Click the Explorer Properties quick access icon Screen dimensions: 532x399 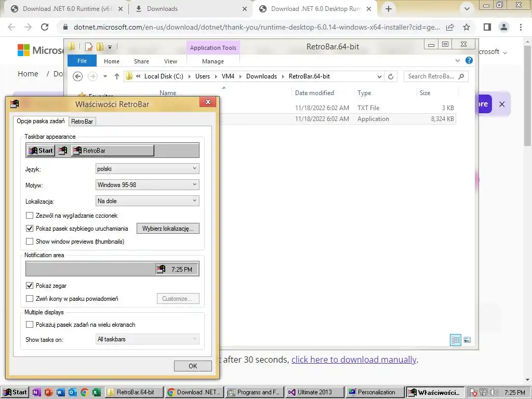pyautogui.click(x=89, y=47)
